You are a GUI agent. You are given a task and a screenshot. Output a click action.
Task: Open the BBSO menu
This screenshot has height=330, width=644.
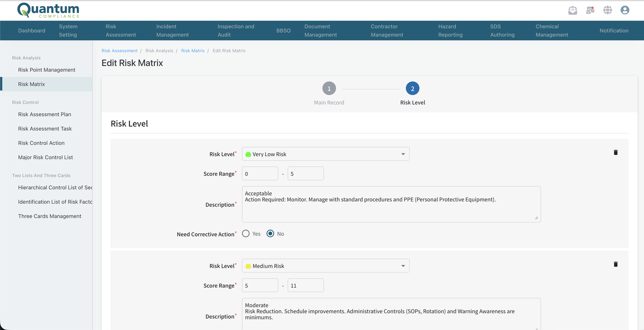283,31
